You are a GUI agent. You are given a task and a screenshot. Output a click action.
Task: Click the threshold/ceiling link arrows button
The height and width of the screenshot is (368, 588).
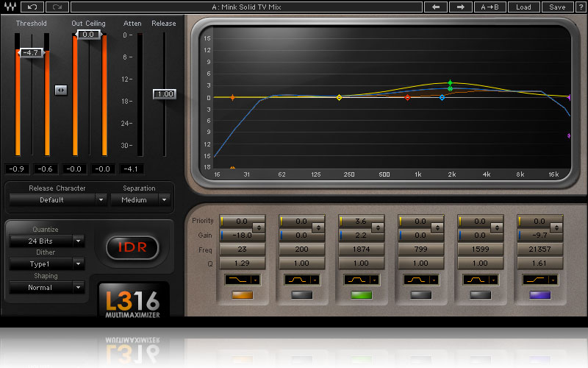pos(61,90)
